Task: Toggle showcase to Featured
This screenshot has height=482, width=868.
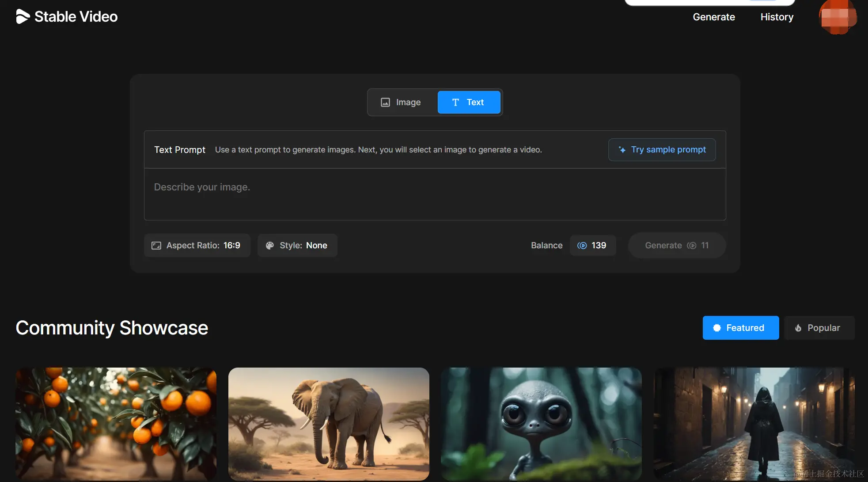Action: [740, 328]
